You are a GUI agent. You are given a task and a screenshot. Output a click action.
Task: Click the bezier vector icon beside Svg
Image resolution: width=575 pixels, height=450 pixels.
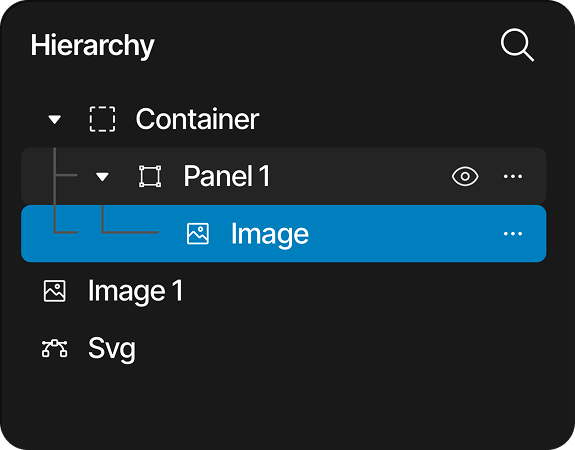pyautogui.click(x=55, y=348)
